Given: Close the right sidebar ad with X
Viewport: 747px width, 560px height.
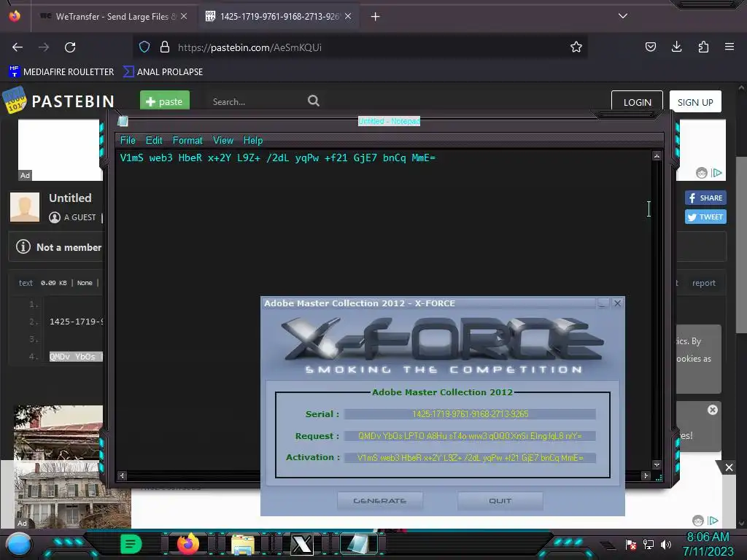Looking at the screenshot, I should point(712,410).
